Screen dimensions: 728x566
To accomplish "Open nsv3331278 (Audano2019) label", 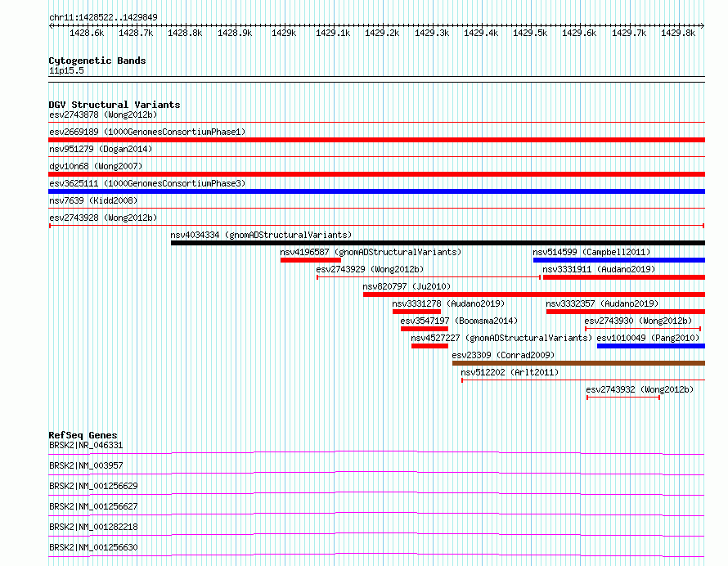I will (x=448, y=303).
